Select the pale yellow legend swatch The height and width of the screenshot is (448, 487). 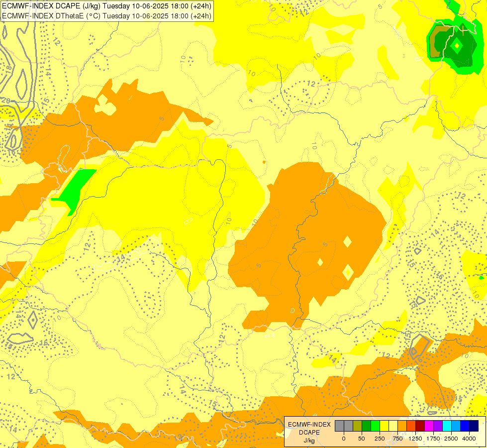coord(393,426)
